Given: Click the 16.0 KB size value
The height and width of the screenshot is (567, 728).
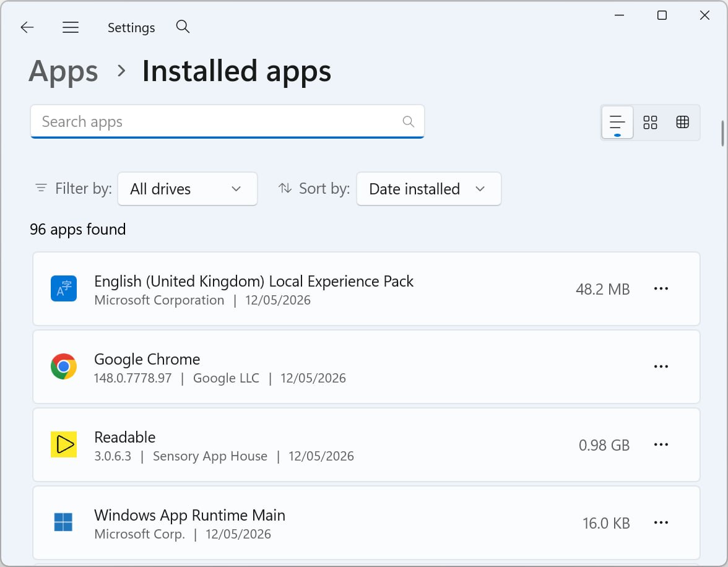Looking at the screenshot, I should pos(607,523).
